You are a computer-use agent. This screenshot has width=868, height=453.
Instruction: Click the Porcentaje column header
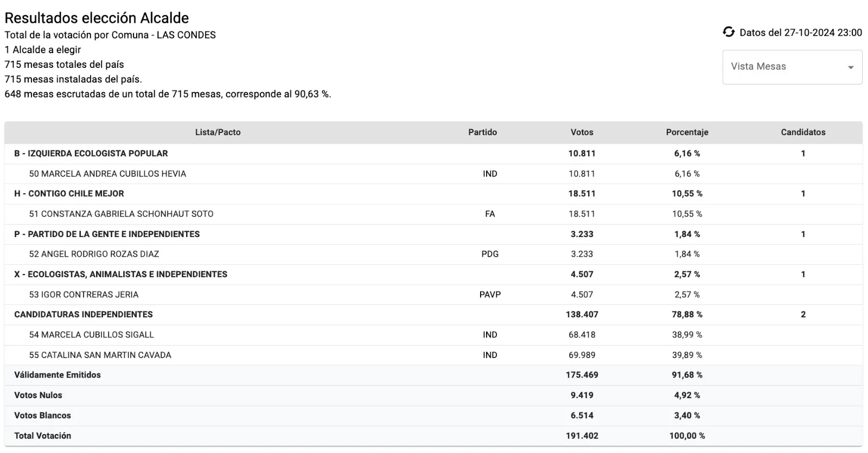[687, 132]
